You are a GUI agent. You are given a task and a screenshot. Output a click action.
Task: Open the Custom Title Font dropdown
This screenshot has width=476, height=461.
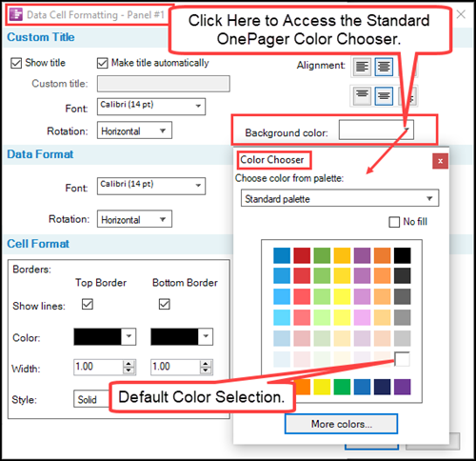click(151, 107)
